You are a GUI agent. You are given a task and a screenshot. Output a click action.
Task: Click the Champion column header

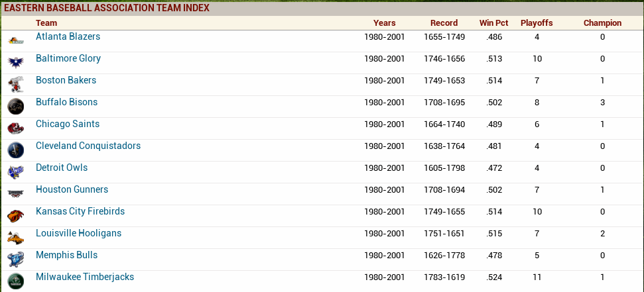(602, 23)
